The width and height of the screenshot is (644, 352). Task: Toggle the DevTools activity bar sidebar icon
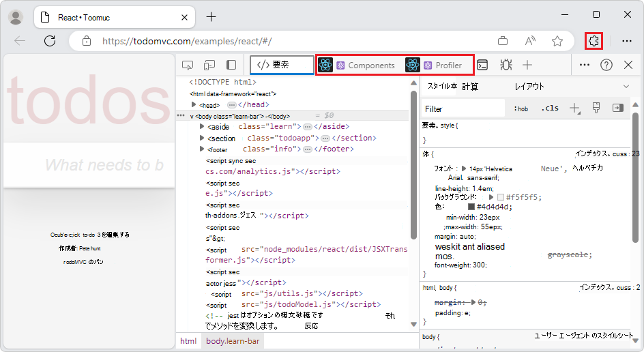(x=231, y=65)
